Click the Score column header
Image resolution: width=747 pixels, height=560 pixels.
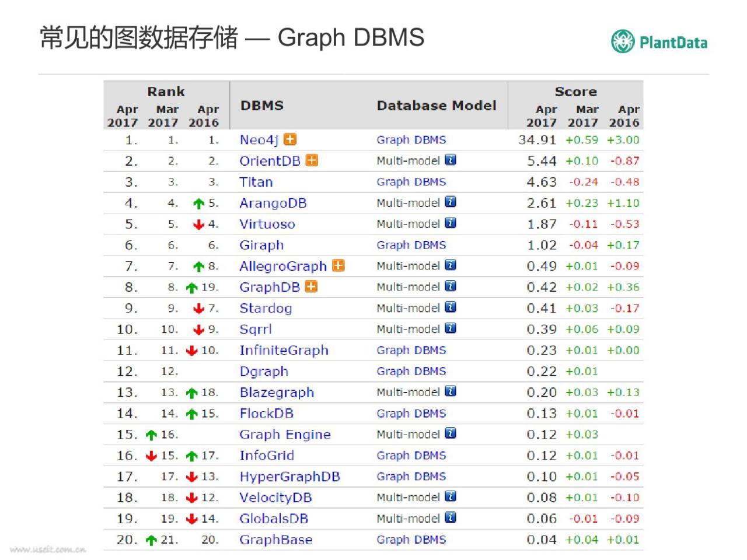tap(575, 92)
